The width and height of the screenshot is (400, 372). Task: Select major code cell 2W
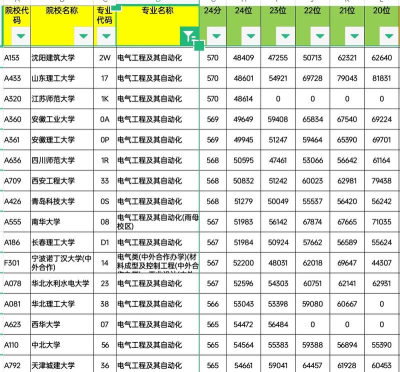tap(105, 58)
